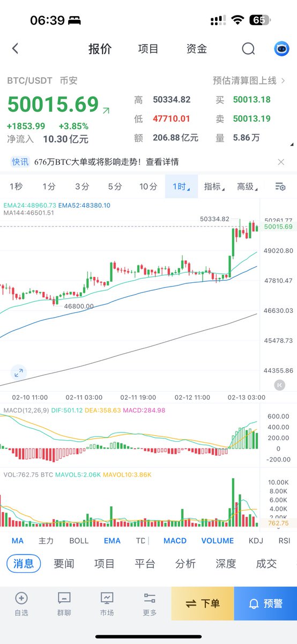Add to 自选 watchlist
297x644 pixels.
[21, 604]
